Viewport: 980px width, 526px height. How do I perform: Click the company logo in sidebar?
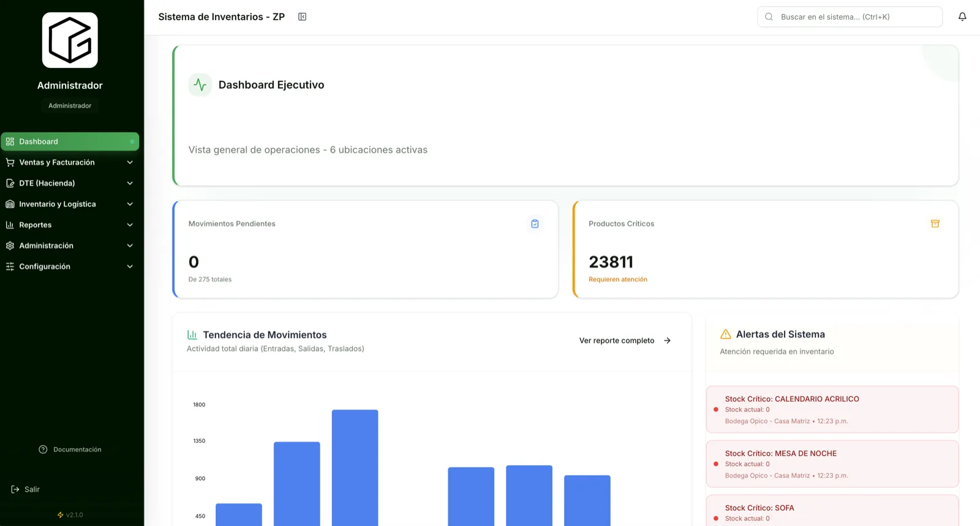70,40
